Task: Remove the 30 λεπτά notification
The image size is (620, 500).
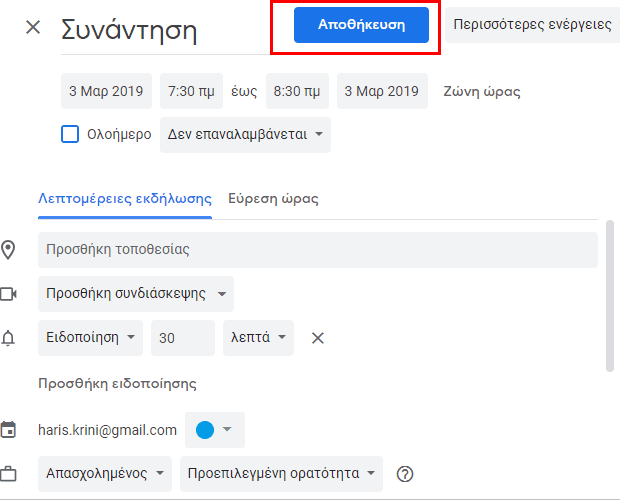Action: 318,338
